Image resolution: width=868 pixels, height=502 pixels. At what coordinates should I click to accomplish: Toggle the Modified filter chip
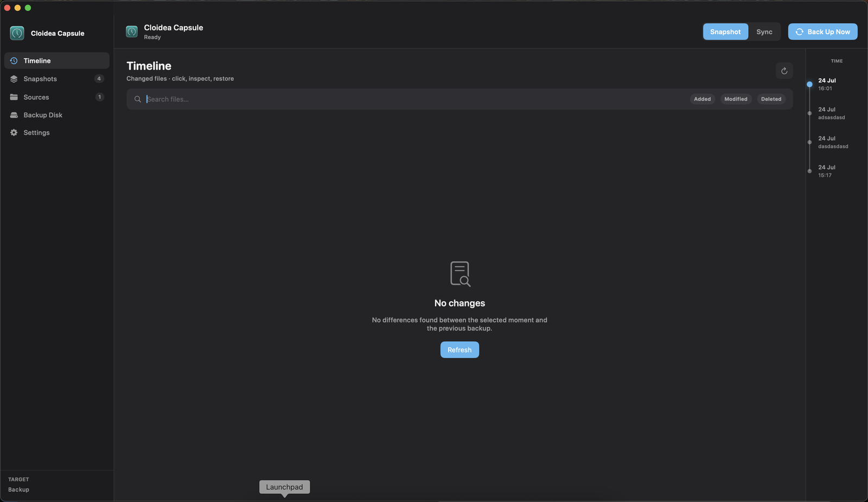[736, 99]
